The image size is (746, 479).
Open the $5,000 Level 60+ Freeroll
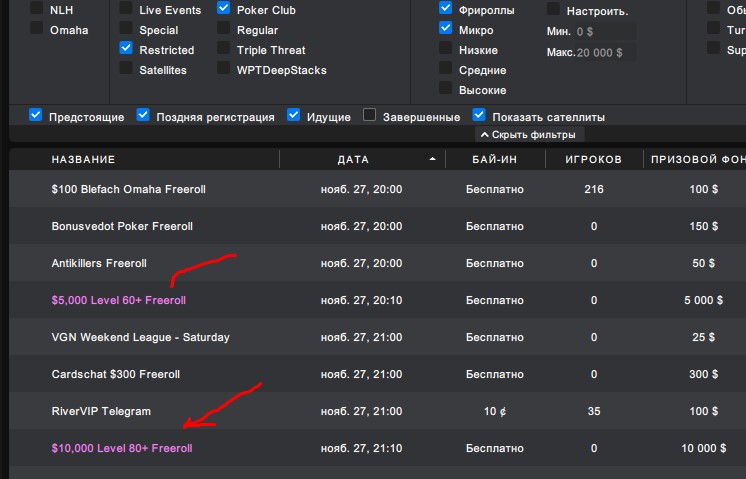[118, 300]
